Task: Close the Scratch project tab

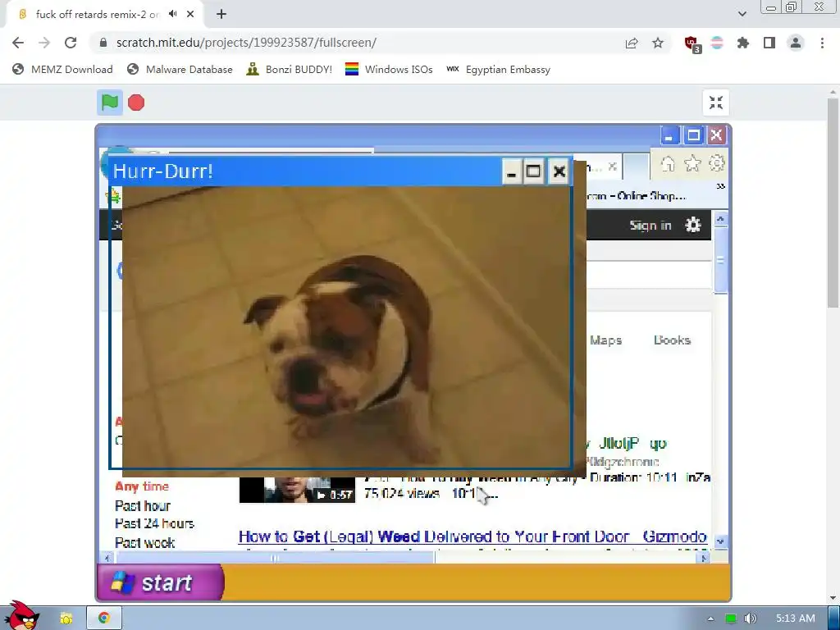Action: (190, 14)
